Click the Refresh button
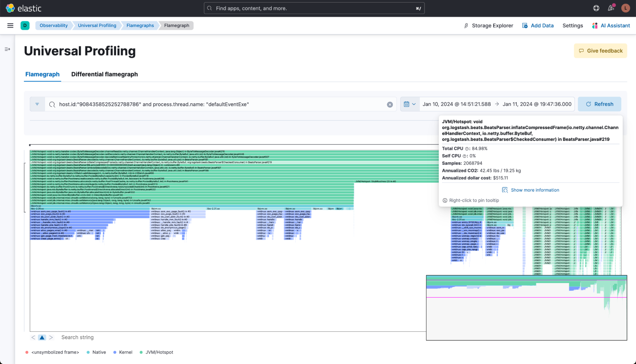636x364 pixels. (x=599, y=104)
